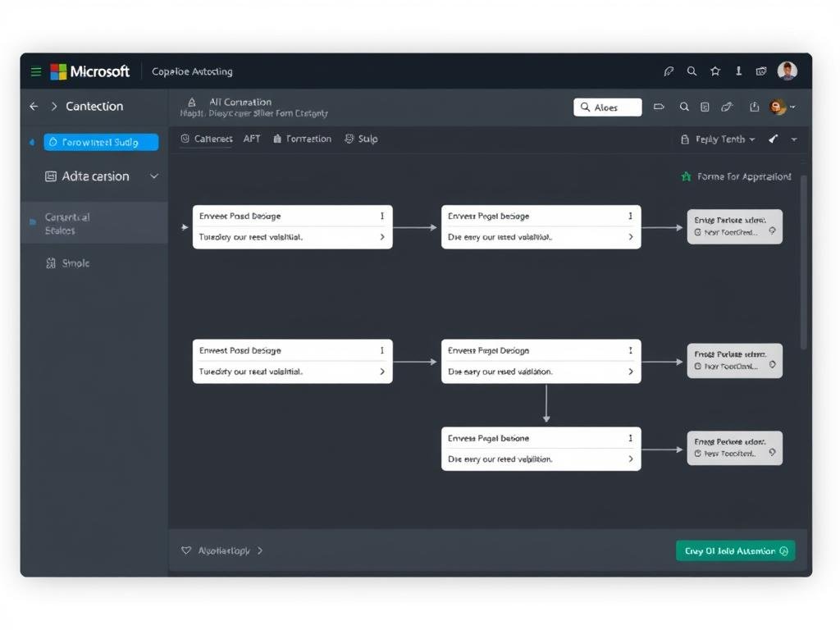Toggle the pen edit mode icon near Feply Tenth
This screenshot has height=630, width=840.
click(x=772, y=139)
